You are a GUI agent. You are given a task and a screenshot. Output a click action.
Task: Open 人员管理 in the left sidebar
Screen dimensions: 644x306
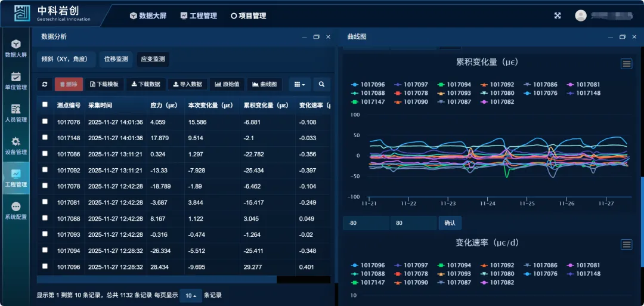click(x=16, y=113)
